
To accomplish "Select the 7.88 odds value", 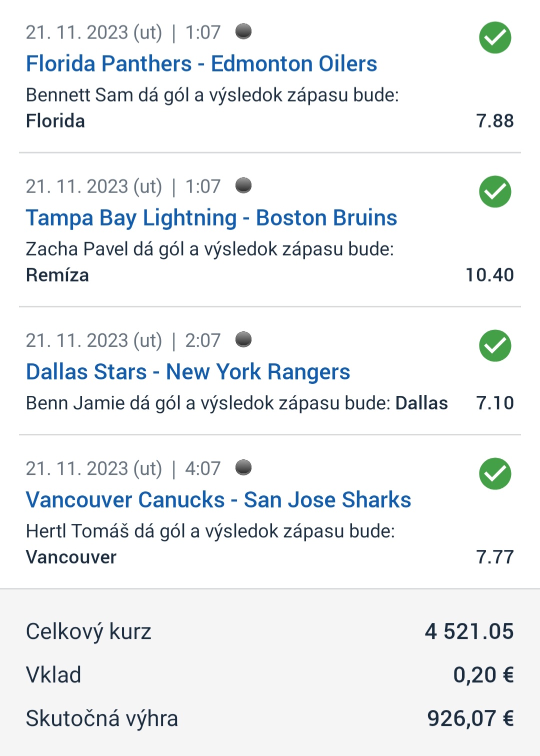I will click(495, 121).
